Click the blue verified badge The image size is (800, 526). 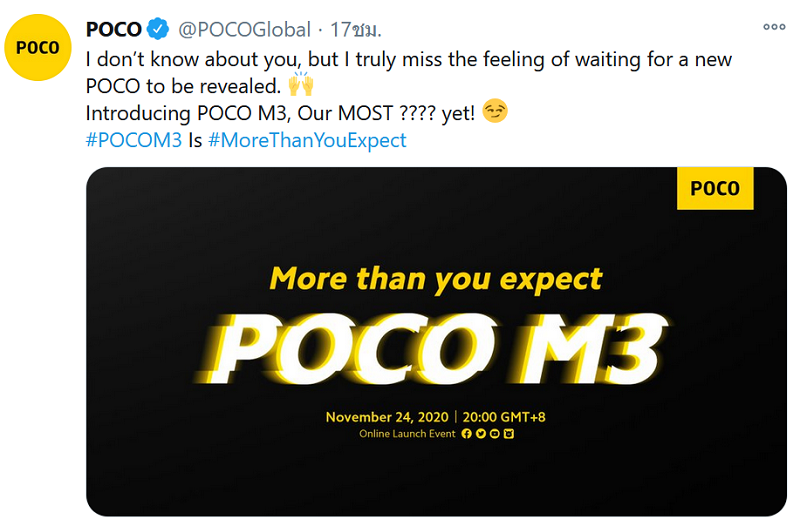(156, 30)
